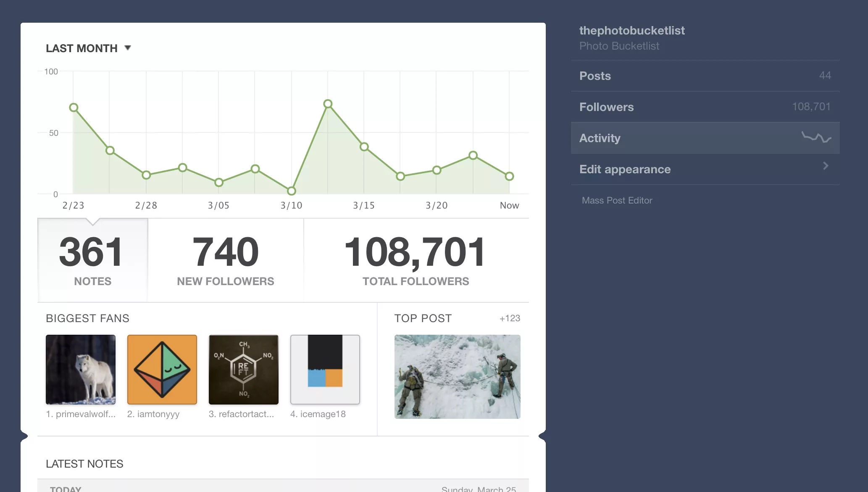Click the 3/15 data point on chart
This screenshot has width=868, height=492.
(364, 147)
